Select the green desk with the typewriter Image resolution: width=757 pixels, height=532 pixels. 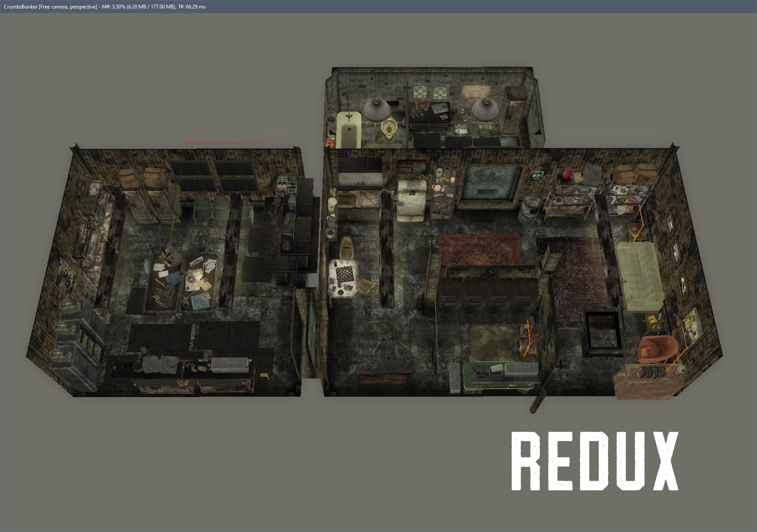[x=499, y=376]
